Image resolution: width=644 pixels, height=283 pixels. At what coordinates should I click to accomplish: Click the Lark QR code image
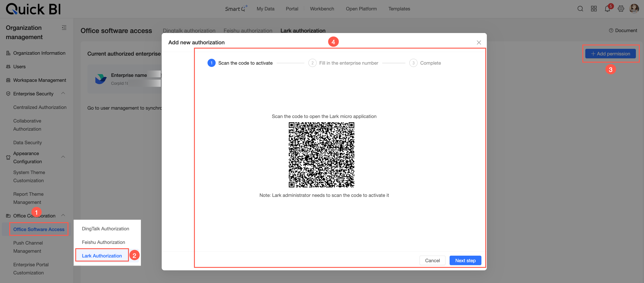(321, 155)
